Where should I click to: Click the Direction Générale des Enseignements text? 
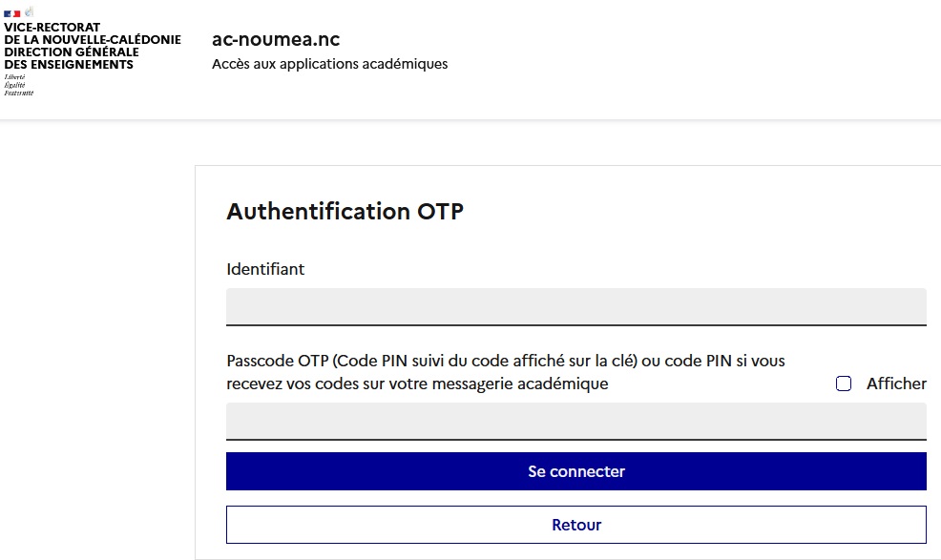coord(72,58)
